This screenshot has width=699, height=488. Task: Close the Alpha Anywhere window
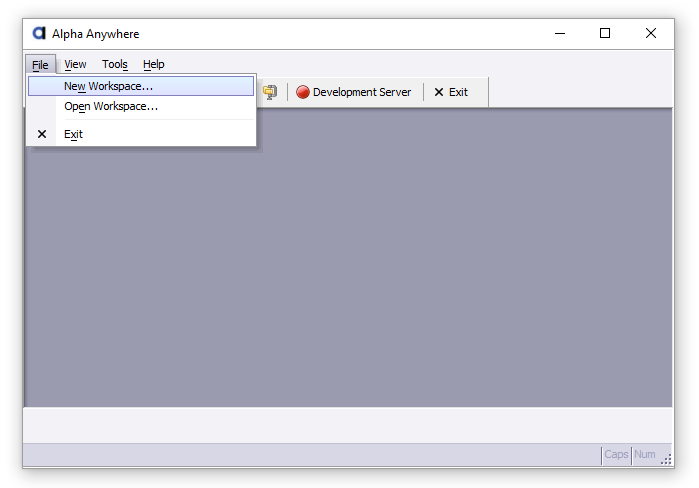[x=650, y=33]
